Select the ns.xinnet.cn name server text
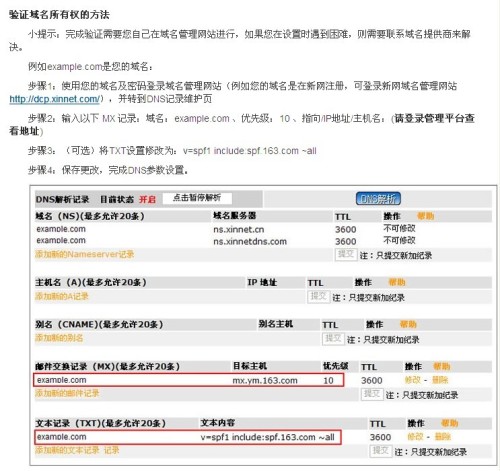 239,230
